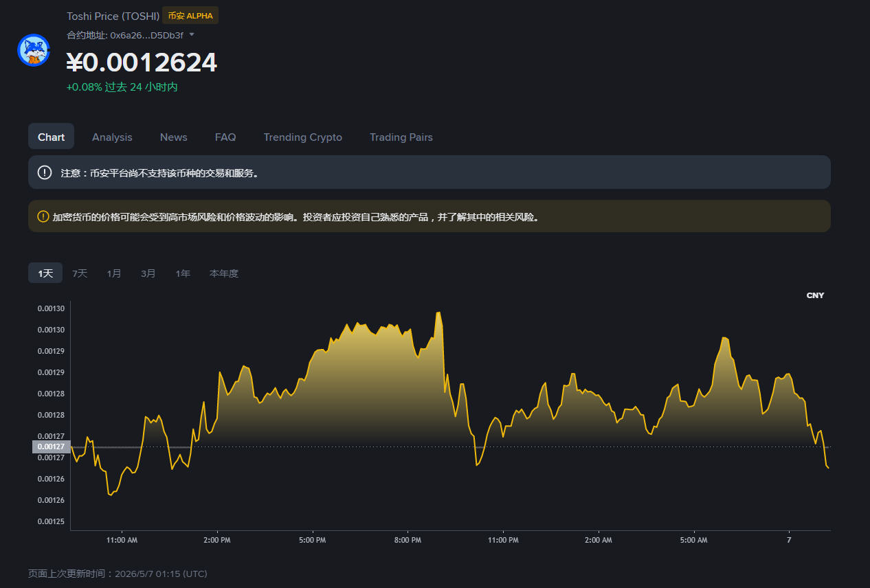Click the 0.00125 label at the axis bottom
Screen dimensions: 870x588
[x=51, y=521]
